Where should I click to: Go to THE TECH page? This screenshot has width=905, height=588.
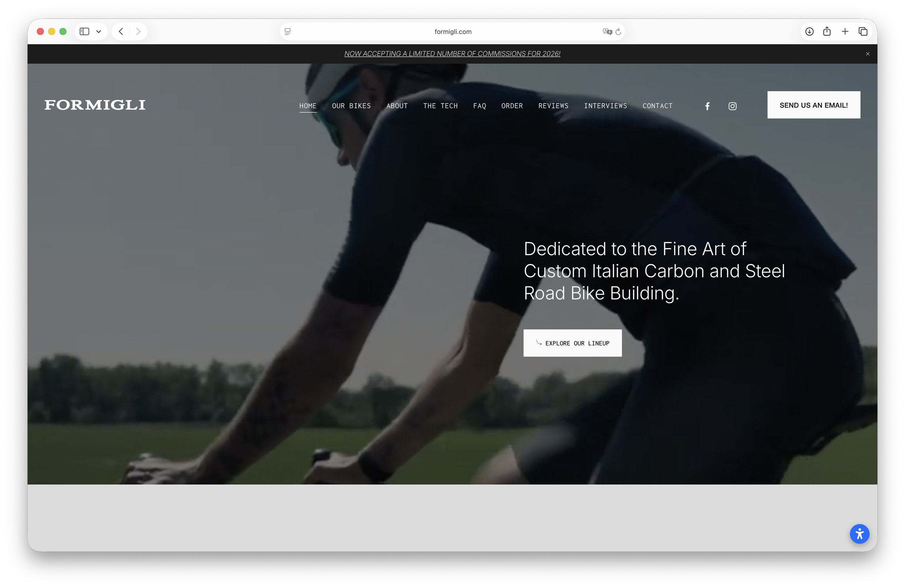pyautogui.click(x=440, y=106)
